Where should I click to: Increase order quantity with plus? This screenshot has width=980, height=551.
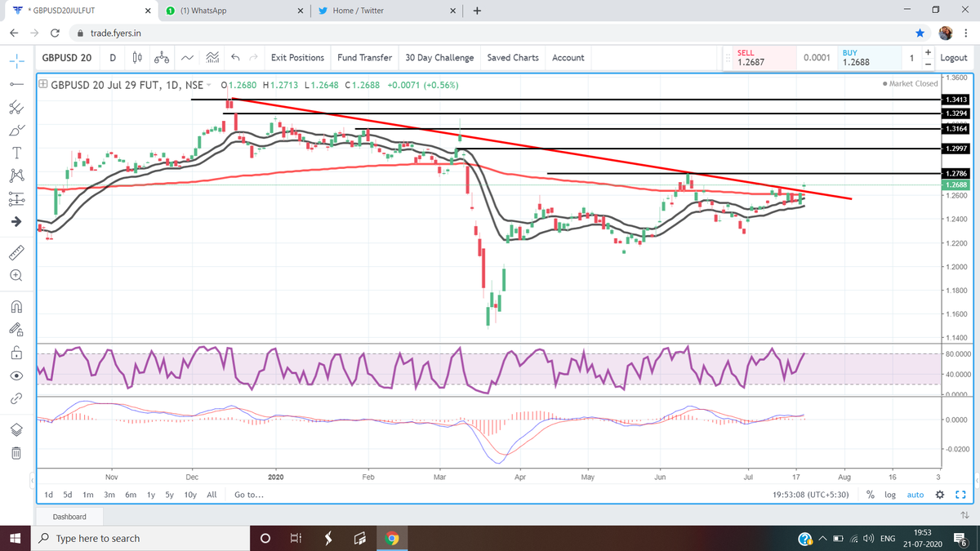tap(927, 52)
